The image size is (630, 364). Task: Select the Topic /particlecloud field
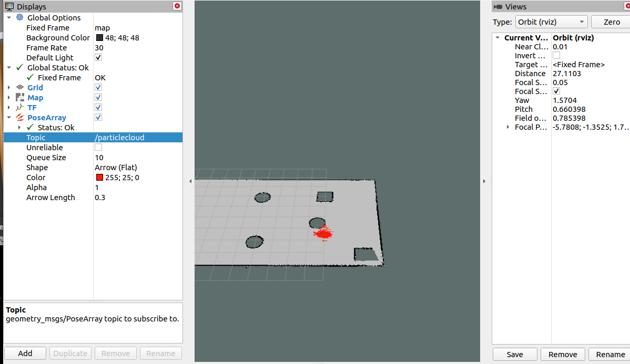(138, 137)
